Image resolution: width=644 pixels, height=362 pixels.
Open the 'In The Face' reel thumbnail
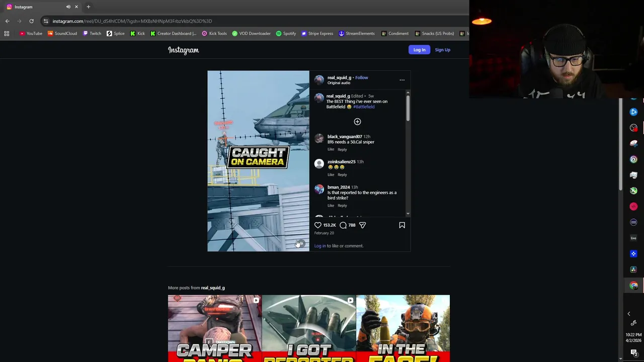tap(403, 328)
